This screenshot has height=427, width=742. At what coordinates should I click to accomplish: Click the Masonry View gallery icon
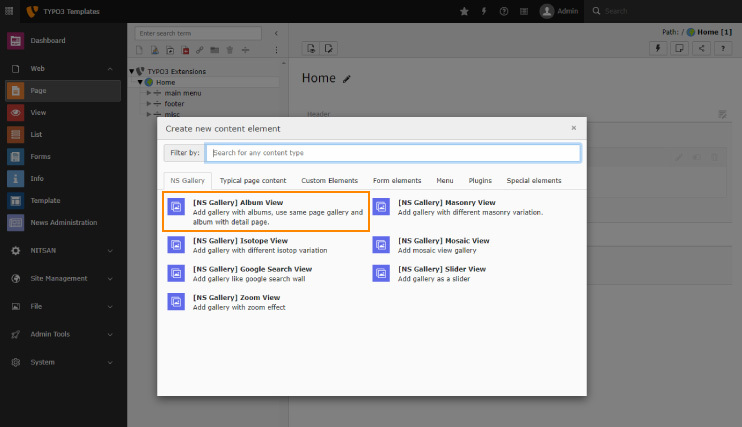381,207
